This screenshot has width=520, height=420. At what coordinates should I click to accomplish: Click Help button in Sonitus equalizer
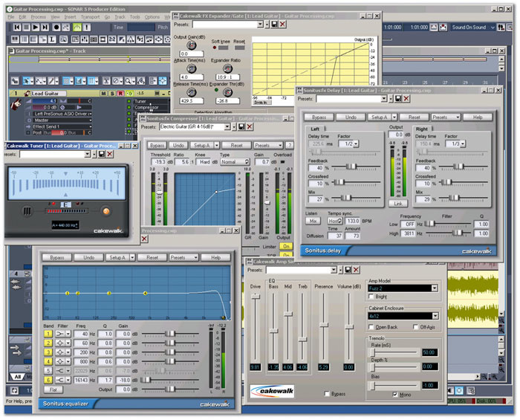pos(215,257)
